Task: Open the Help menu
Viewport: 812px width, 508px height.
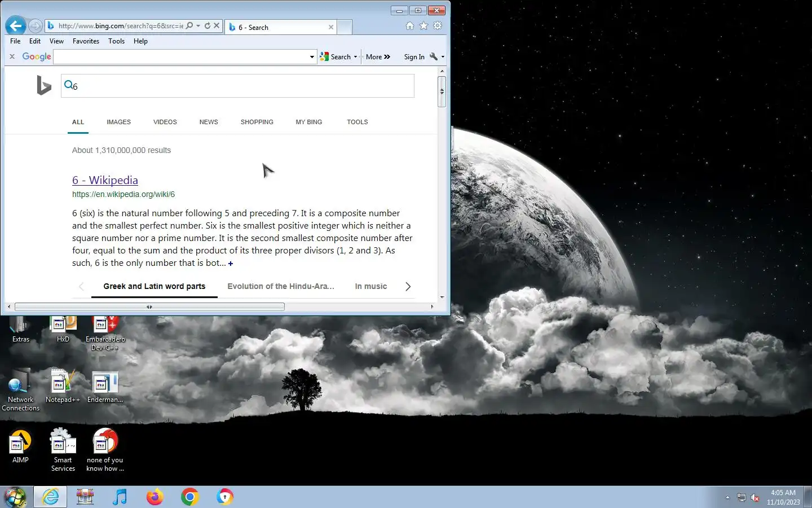Action: pos(140,41)
